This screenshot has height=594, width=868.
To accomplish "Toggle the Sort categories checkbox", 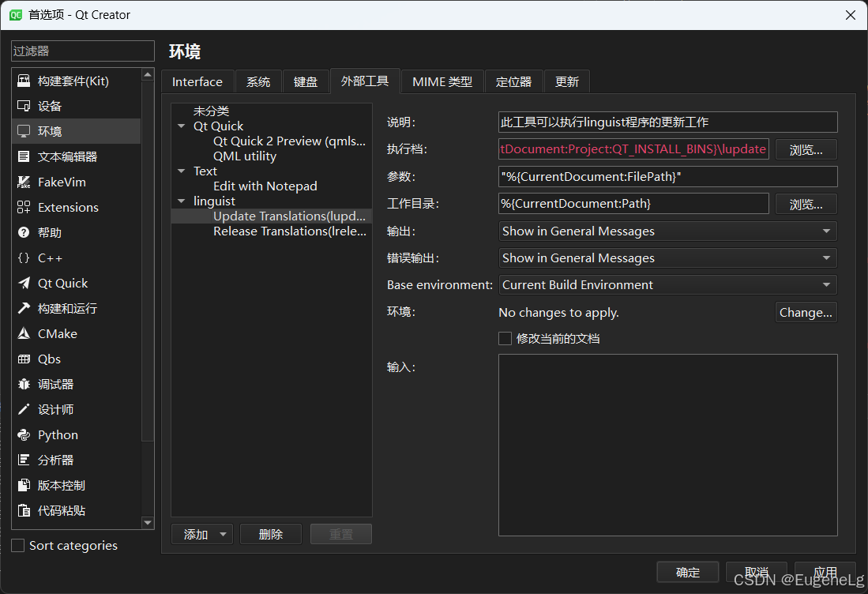I will [x=16, y=545].
